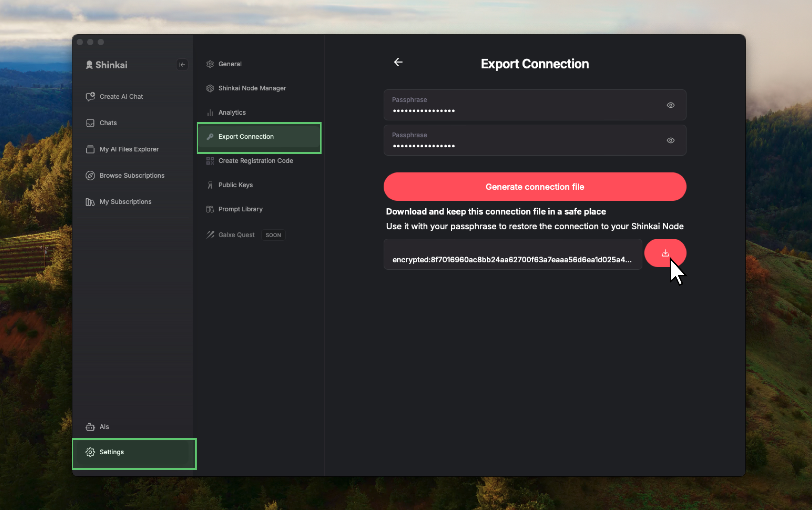This screenshot has width=812, height=510.
Task: Select the Export Connection key icon
Action: click(x=210, y=137)
